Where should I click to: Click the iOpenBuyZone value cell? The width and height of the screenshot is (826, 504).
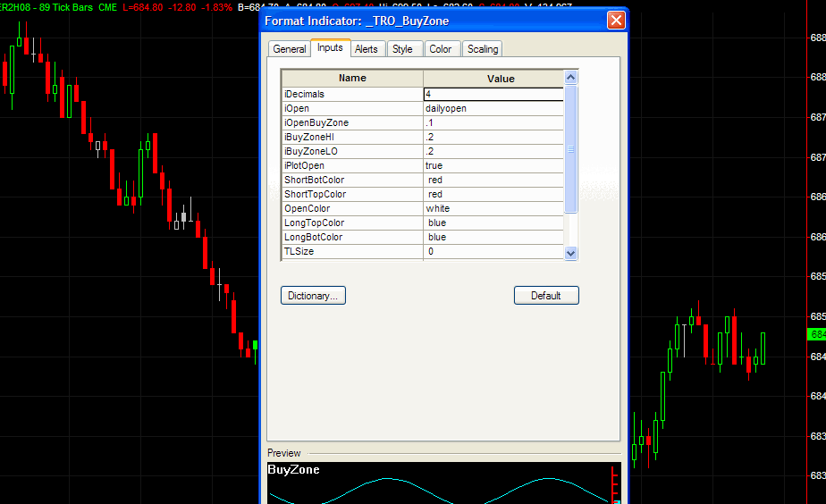coord(493,122)
